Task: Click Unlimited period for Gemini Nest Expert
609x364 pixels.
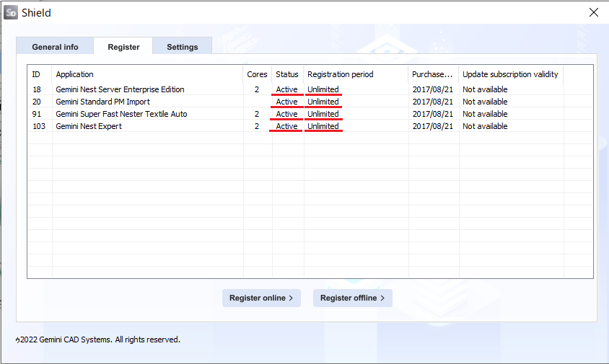Action: tap(323, 126)
